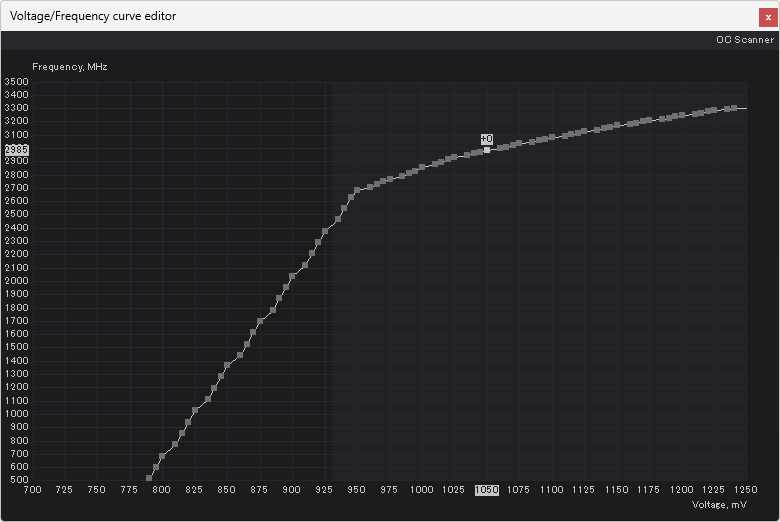Select the curve point at 1100 mV
The width and height of the screenshot is (780, 522).
tap(552, 137)
